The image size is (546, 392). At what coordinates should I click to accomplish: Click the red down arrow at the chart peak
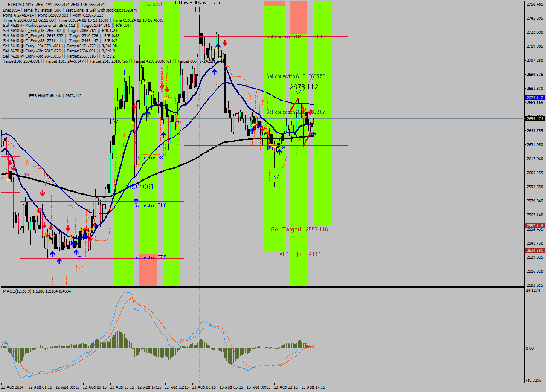click(x=225, y=42)
